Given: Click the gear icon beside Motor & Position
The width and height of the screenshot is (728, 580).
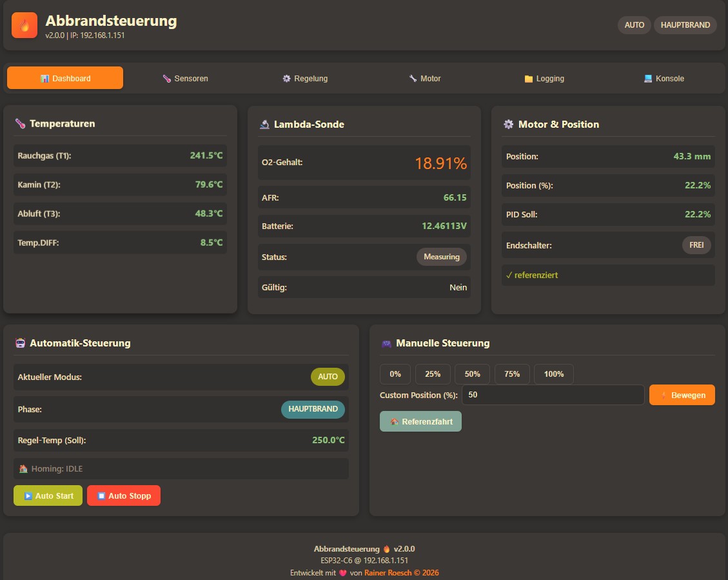Looking at the screenshot, I should pos(508,125).
